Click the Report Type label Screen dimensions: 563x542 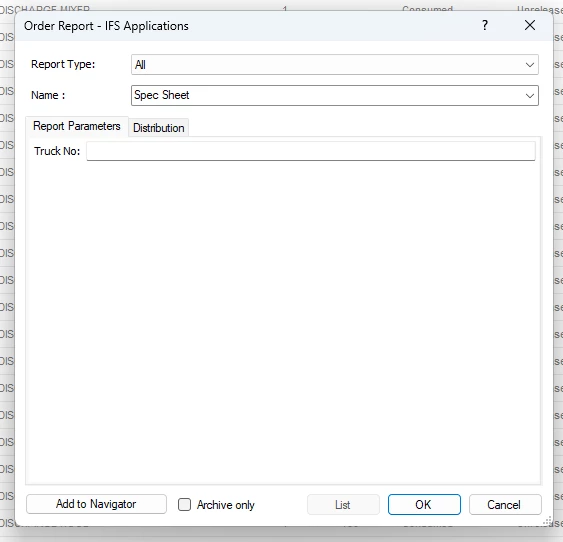63,65
